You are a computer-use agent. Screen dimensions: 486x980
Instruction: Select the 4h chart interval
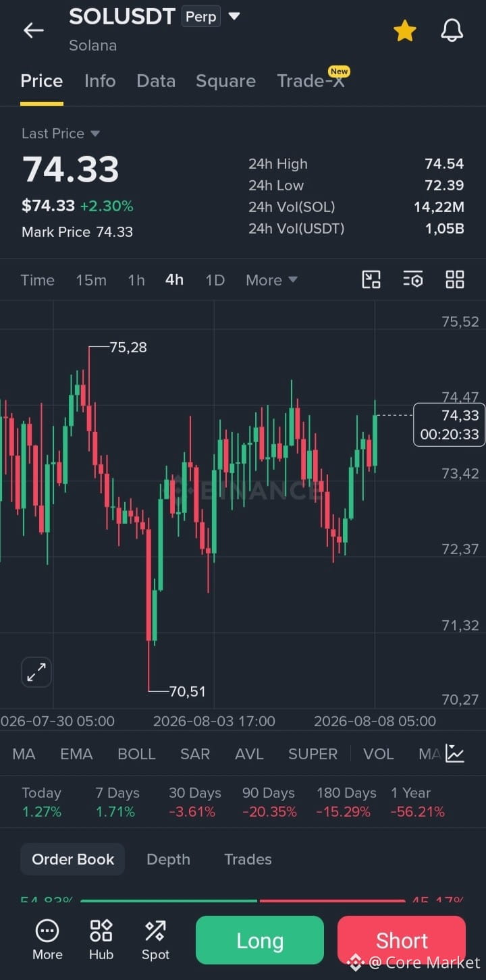(174, 280)
